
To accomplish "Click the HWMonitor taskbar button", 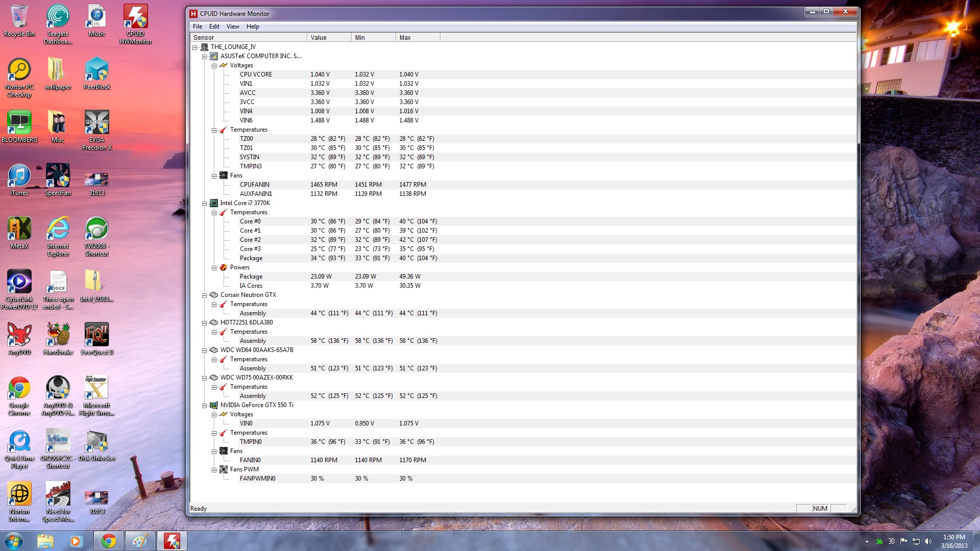I will coord(171,541).
